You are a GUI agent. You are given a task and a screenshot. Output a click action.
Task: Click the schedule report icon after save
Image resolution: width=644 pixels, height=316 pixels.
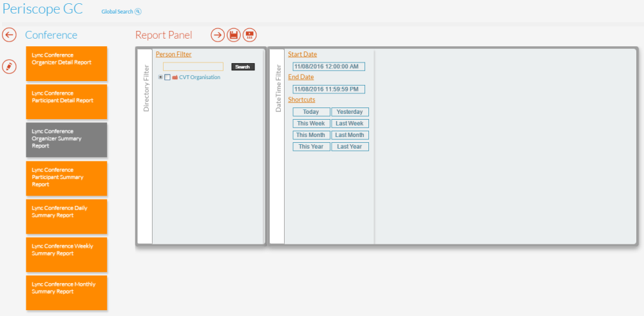pos(249,35)
